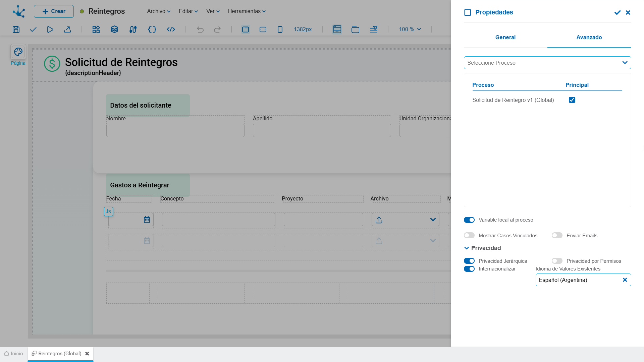The height and width of the screenshot is (362, 644).
Task: Open the 100 % zoom dropdown
Action: (x=410, y=29)
